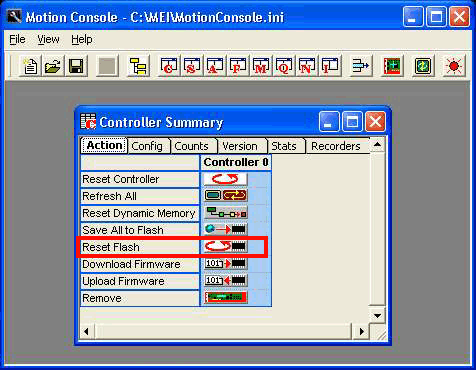This screenshot has height=370, width=476.
Task: Select the Reset Controller row label
Action: click(140, 179)
